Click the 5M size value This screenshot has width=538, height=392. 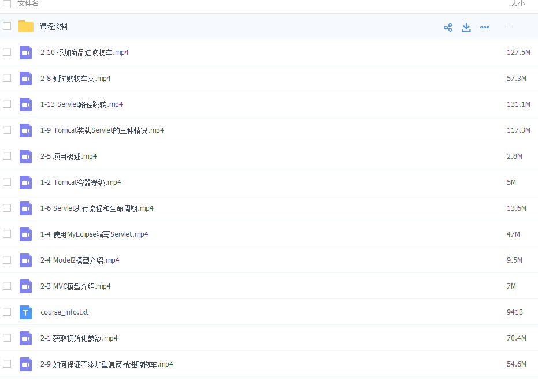pos(511,182)
